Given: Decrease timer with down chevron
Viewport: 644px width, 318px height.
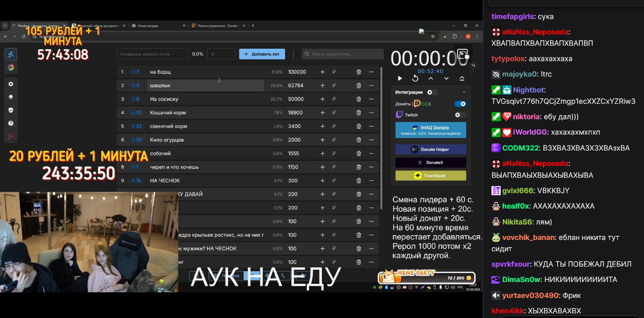Looking at the screenshot, I should [x=446, y=78].
